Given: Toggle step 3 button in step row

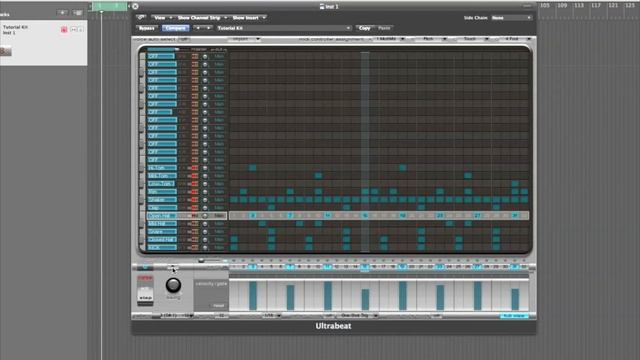Looking at the screenshot, I should pos(253,267).
